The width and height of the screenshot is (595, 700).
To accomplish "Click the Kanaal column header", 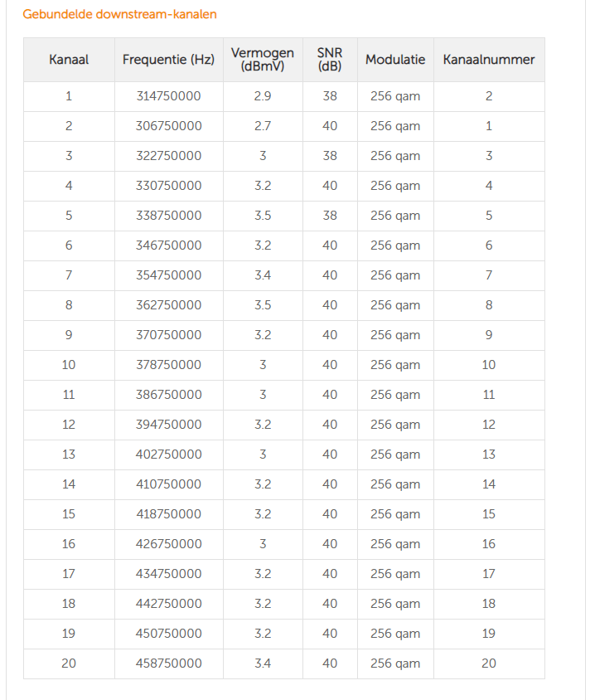I will coord(69,60).
